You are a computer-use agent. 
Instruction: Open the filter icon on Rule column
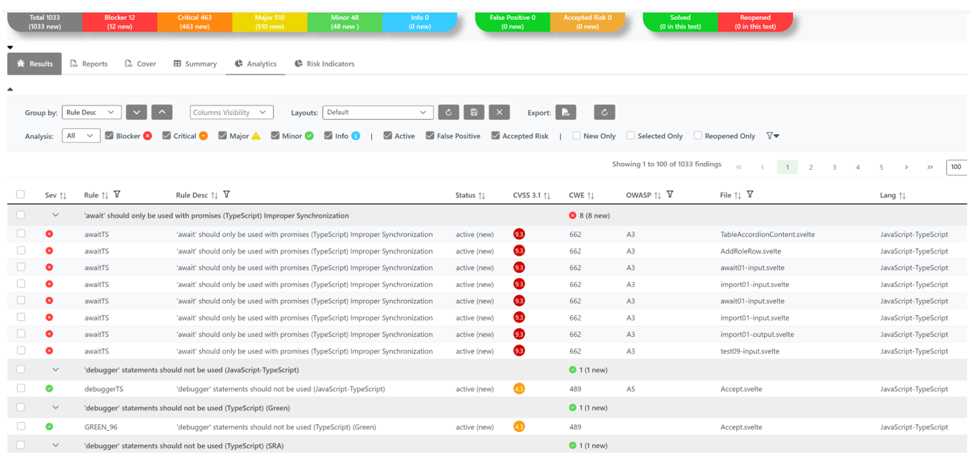(117, 195)
